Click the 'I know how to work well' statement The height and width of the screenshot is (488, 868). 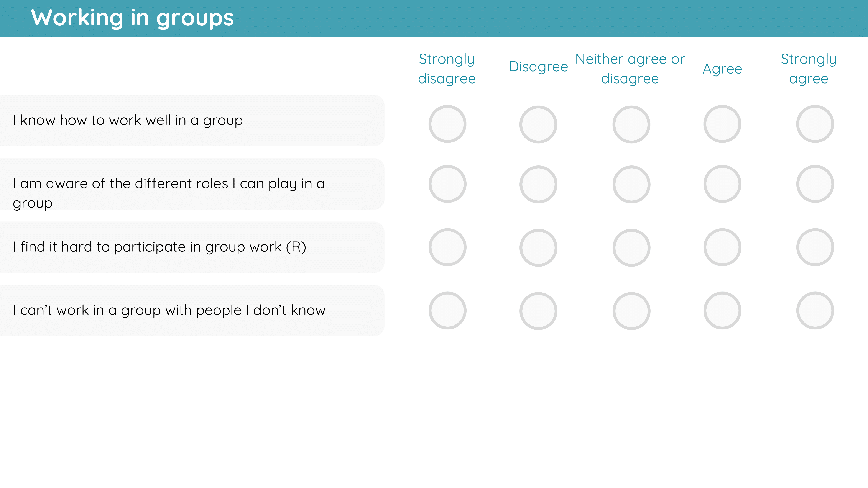[x=128, y=121]
